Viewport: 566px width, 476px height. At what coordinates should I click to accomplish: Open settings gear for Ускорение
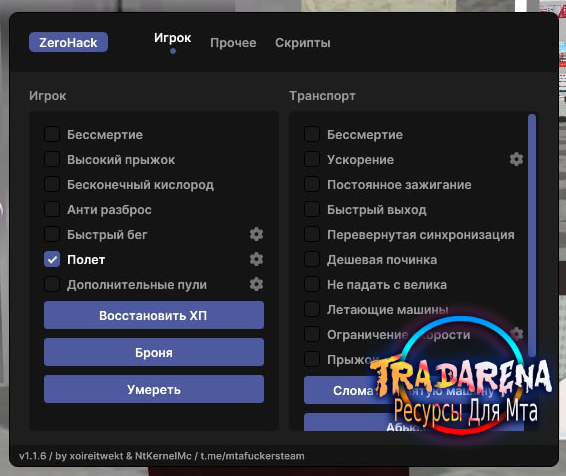point(516,159)
